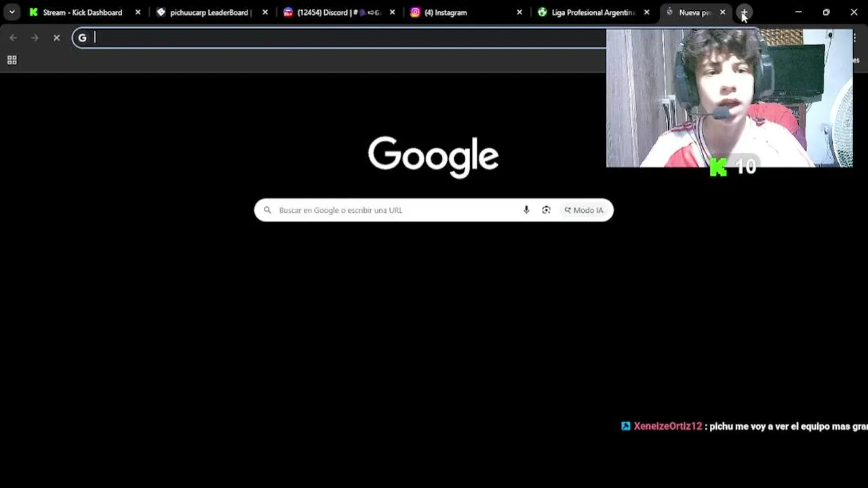Viewport: 868px width, 488px height.
Task: Open Modo IA button
Action: click(584, 210)
